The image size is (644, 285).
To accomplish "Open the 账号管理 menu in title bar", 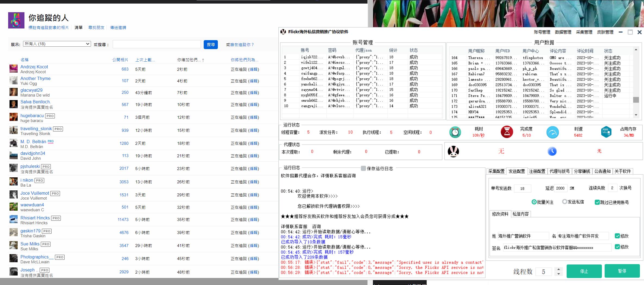I will 542,32.
